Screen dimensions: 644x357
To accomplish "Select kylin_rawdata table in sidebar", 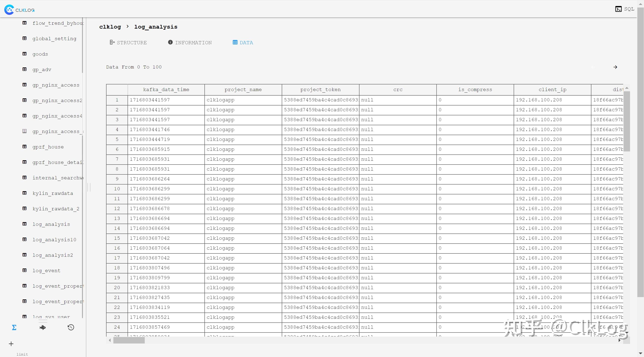I will click(x=52, y=193).
